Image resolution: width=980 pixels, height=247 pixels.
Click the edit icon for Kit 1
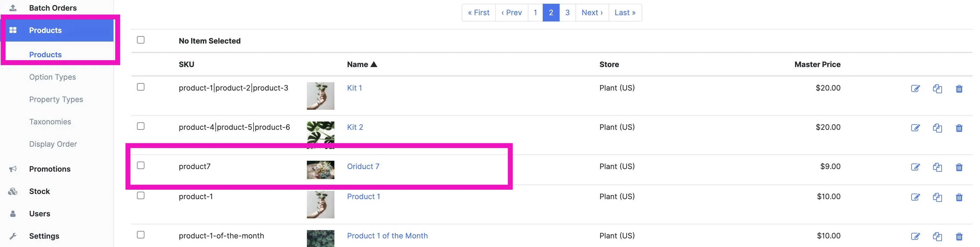pyautogui.click(x=915, y=89)
